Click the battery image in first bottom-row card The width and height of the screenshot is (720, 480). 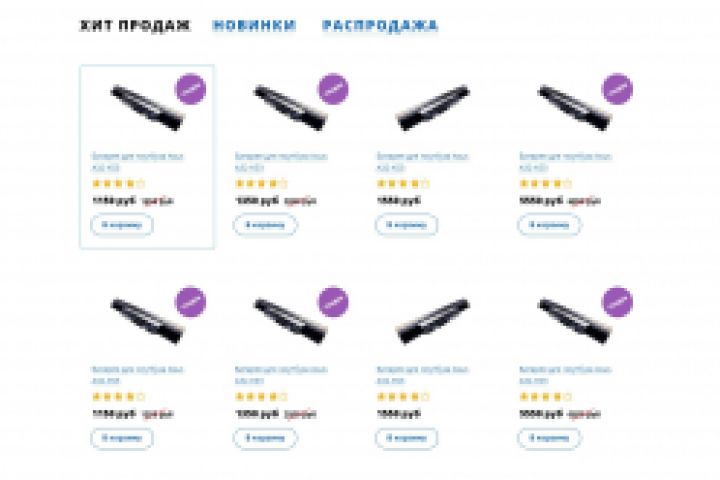(x=147, y=321)
